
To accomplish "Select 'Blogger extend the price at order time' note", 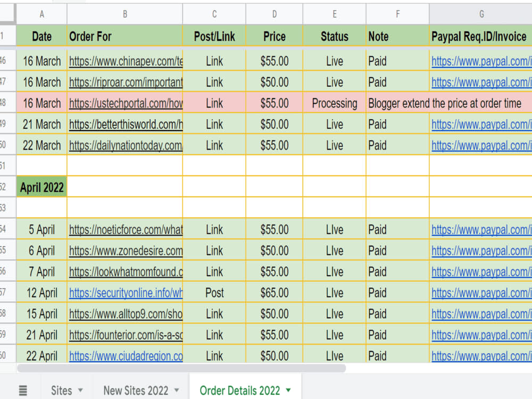I will (445, 103).
